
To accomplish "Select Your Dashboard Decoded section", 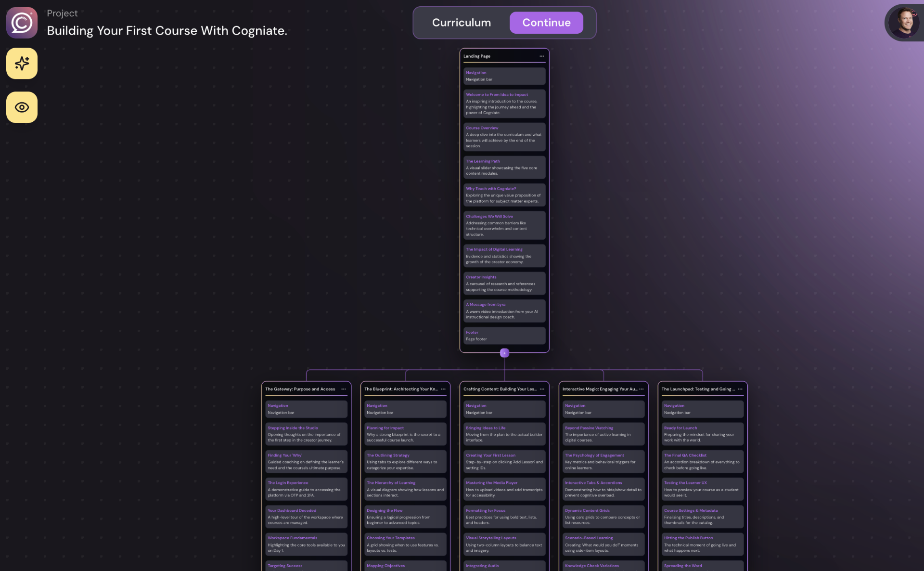I will click(x=306, y=517).
